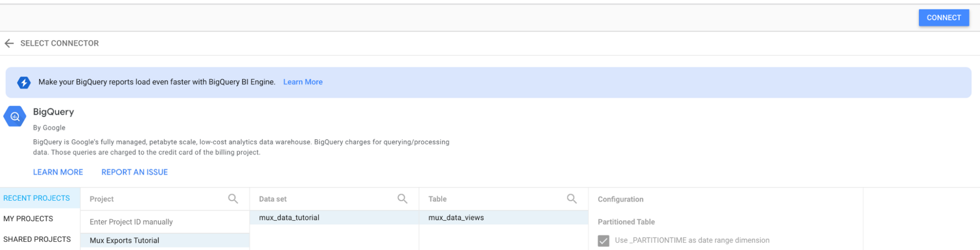Click the Partitioned Table heading

[626, 222]
